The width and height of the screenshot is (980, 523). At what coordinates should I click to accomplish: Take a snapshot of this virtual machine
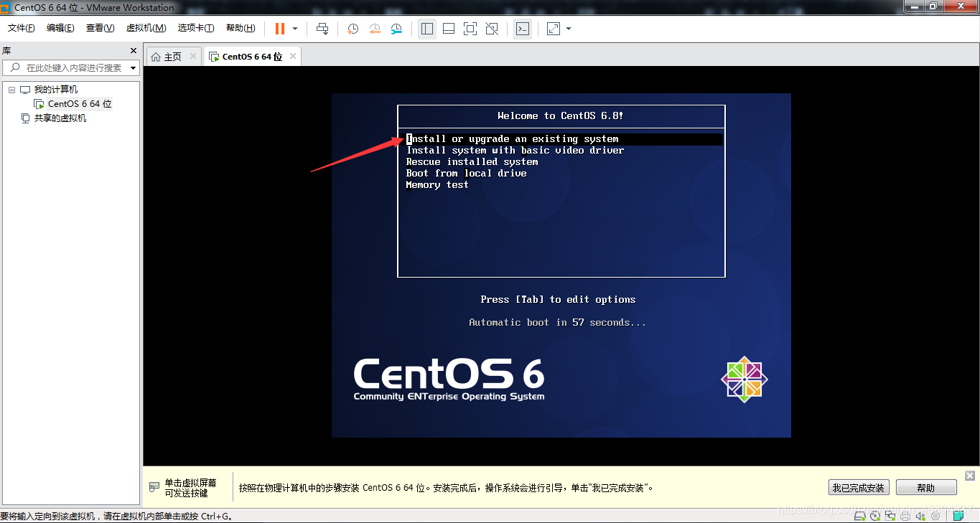click(x=353, y=29)
